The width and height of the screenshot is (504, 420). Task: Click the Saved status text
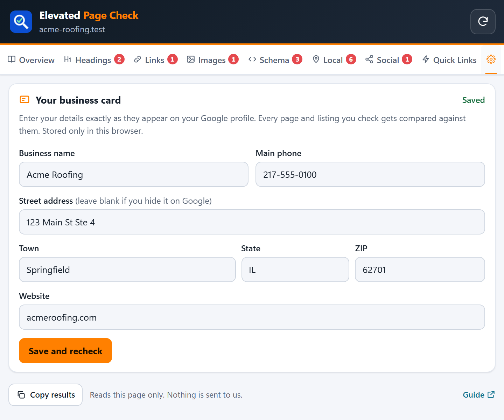coord(473,100)
